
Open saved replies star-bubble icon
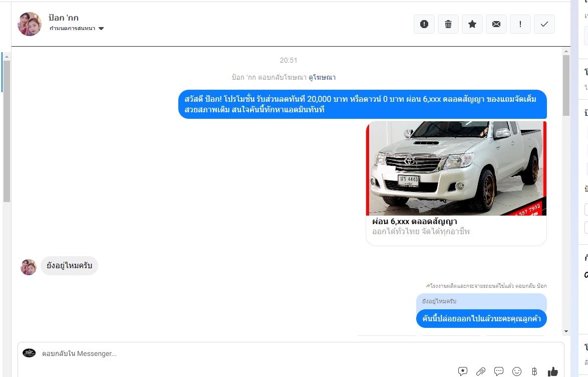(x=463, y=371)
